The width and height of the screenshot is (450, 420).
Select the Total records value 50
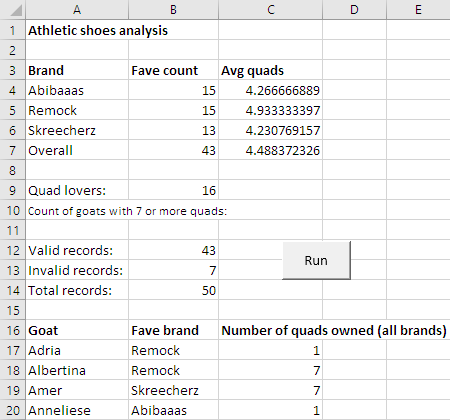click(173, 290)
